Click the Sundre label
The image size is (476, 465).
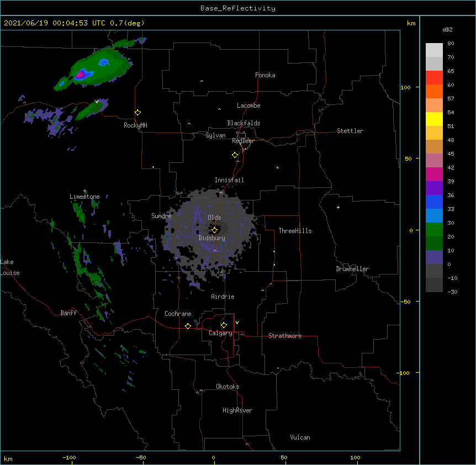(x=161, y=216)
